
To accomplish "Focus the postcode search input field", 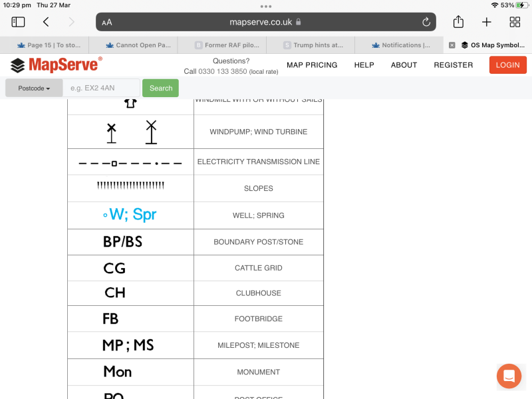I will point(101,88).
